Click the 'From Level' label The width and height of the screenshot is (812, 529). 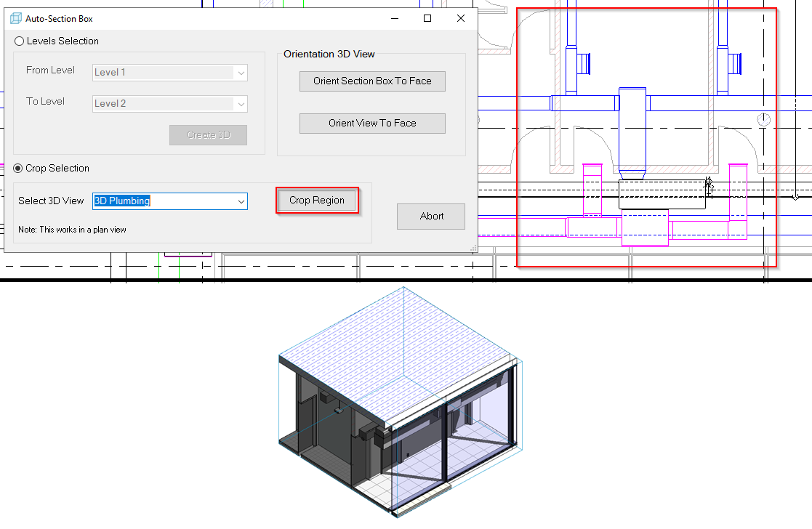[x=50, y=70]
